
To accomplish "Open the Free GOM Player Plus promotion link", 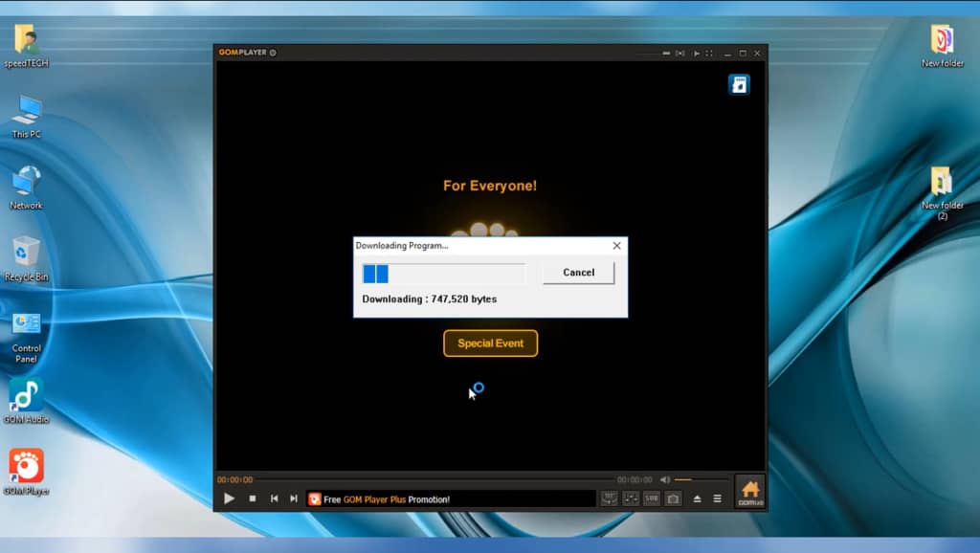I will coord(386,499).
